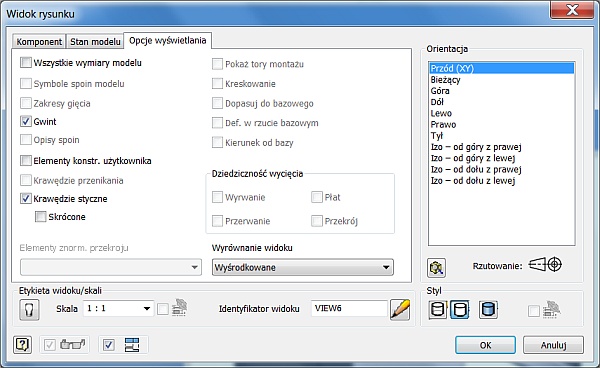This screenshot has height=368, width=600.
Task: Select Przód (XY) orientation
Action: pos(502,68)
